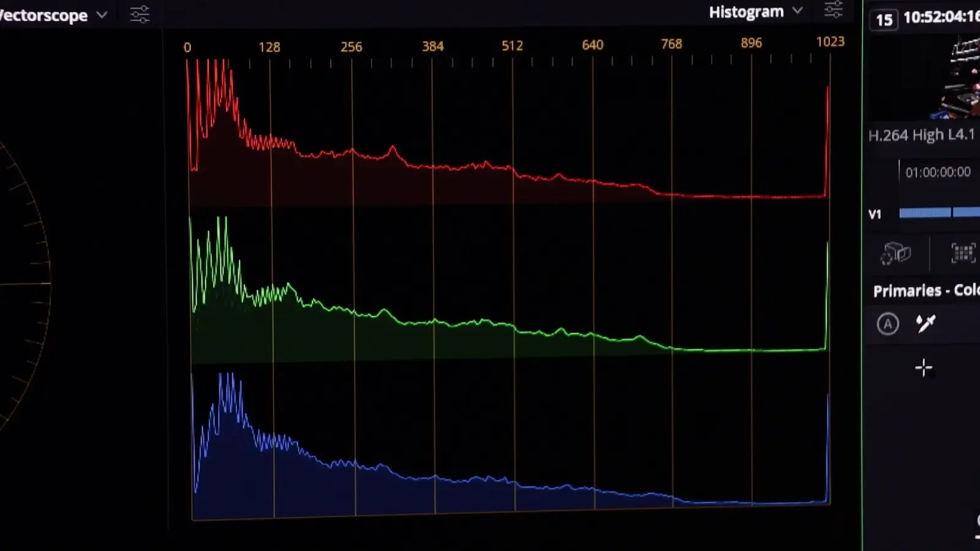
Task: Click the Primaries - Color Wheels palette title
Action: pos(925,290)
